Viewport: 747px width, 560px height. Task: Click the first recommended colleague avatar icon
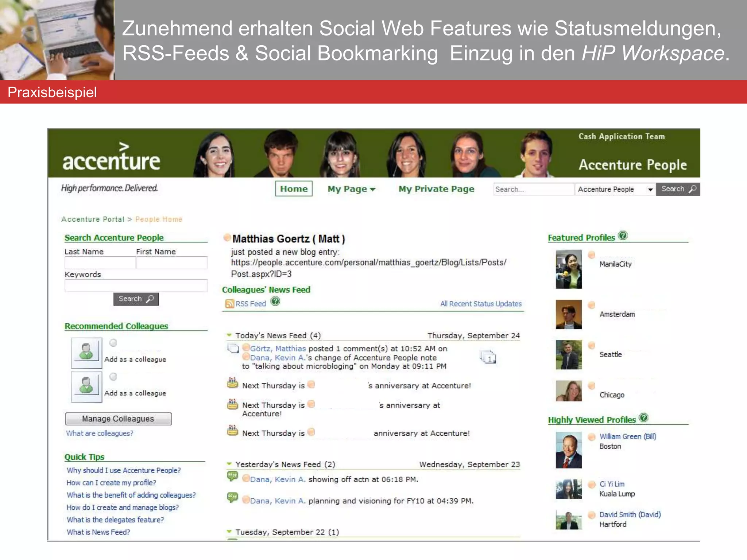(x=86, y=353)
